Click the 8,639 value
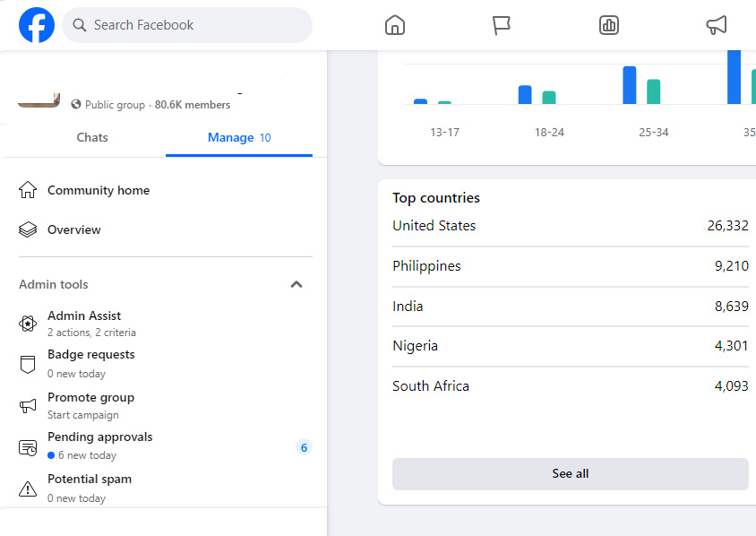Viewport: 756px width, 536px height. [732, 307]
